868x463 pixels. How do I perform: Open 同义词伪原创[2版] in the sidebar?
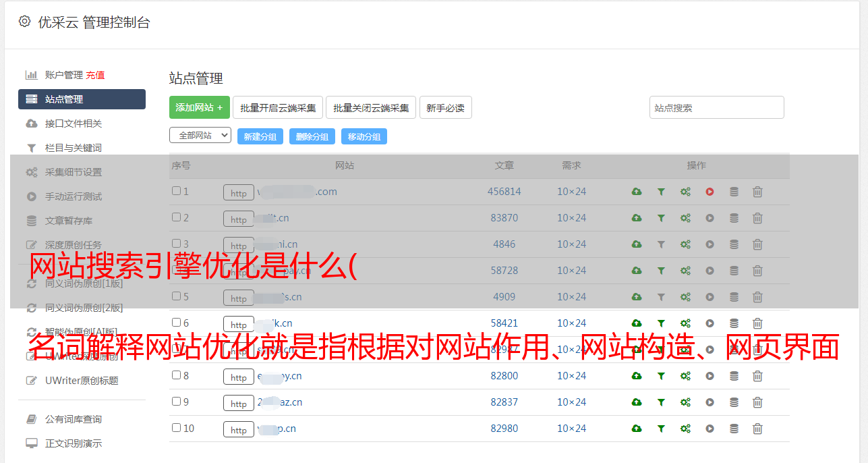[x=84, y=308]
